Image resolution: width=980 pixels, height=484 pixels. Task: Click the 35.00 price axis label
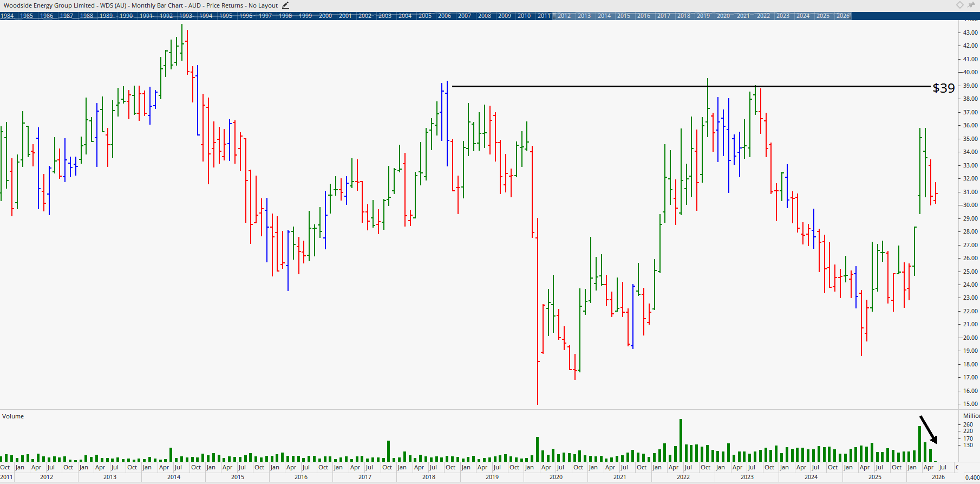click(x=970, y=139)
